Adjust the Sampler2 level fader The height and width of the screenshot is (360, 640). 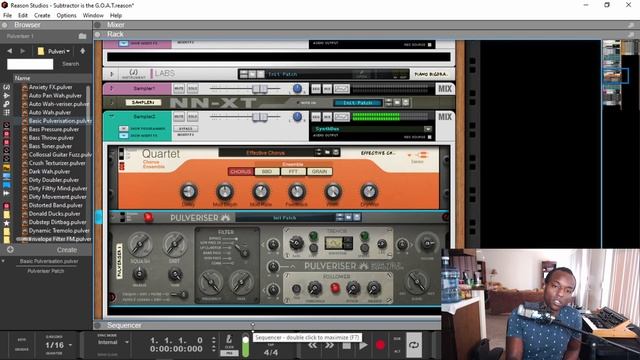tap(260, 117)
